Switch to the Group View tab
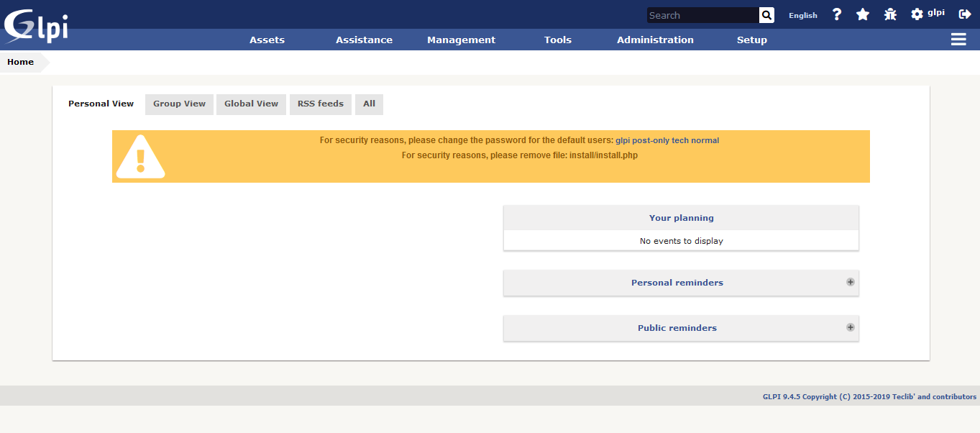 [179, 104]
